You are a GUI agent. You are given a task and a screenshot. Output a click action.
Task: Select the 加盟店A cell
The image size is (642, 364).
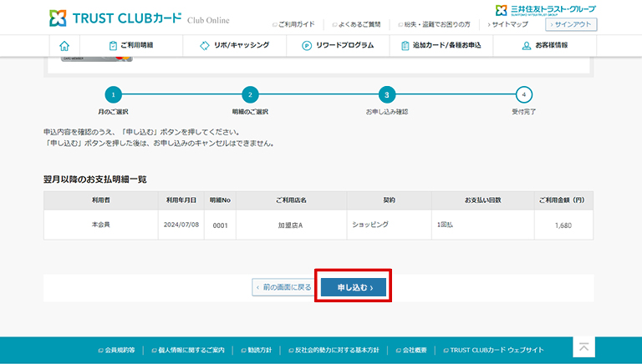pyautogui.click(x=291, y=225)
